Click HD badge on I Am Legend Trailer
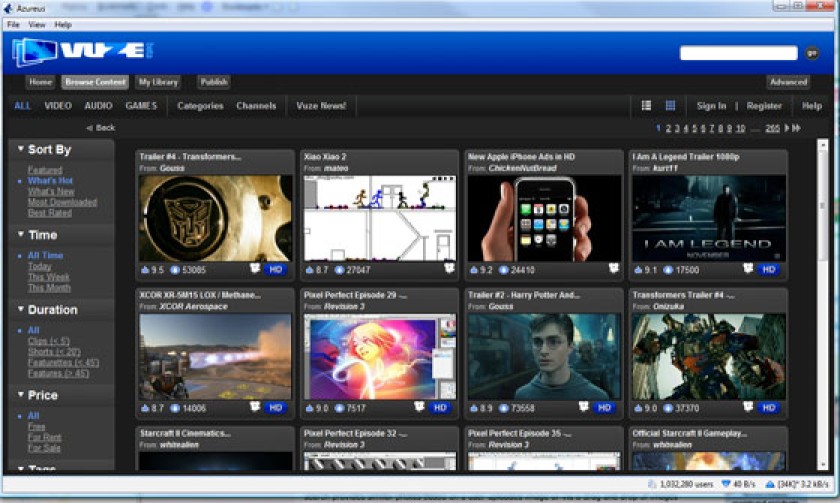The width and height of the screenshot is (840, 503). coord(769,269)
